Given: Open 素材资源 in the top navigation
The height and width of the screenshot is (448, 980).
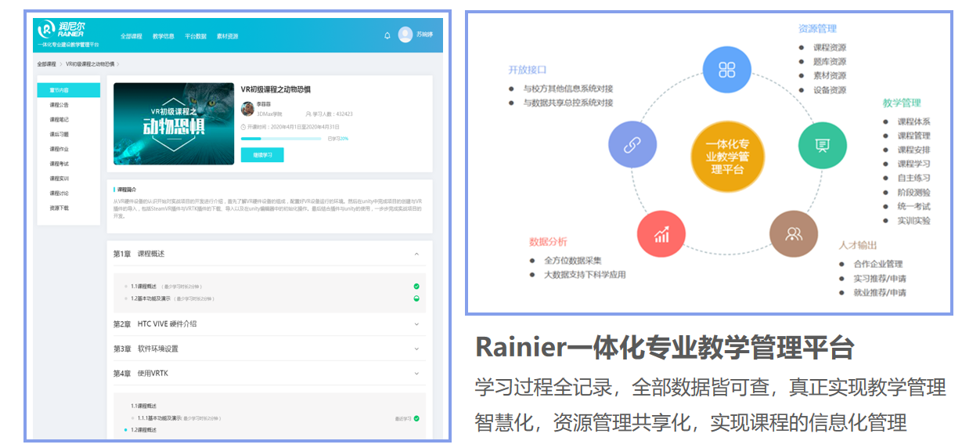Looking at the screenshot, I should [228, 36].
